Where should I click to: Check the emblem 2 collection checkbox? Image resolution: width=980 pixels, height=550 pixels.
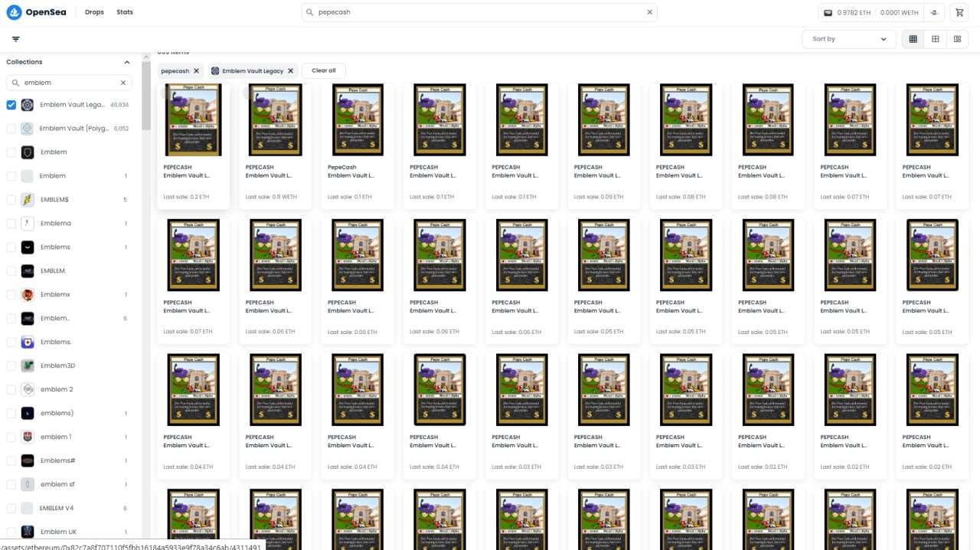(x=11, y=389)
